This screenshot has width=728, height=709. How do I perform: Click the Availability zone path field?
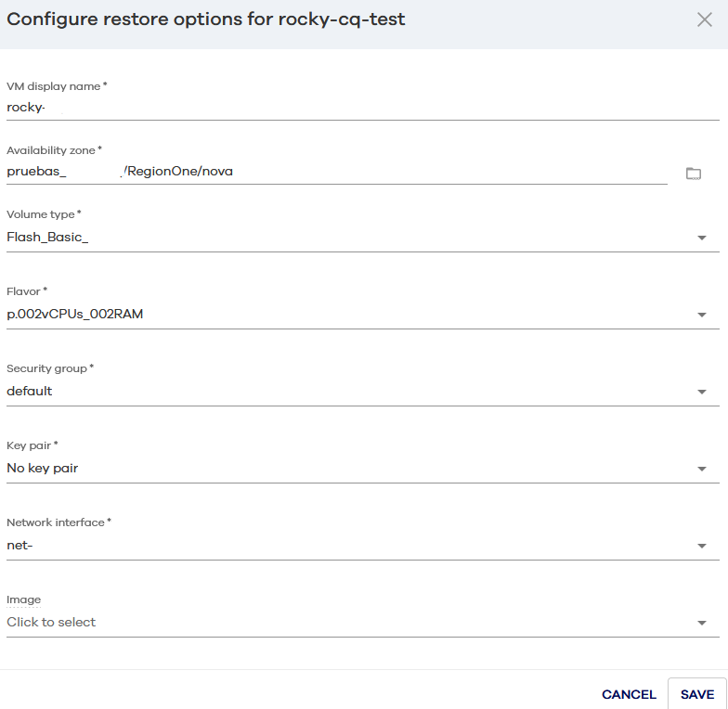pos(334,171)
